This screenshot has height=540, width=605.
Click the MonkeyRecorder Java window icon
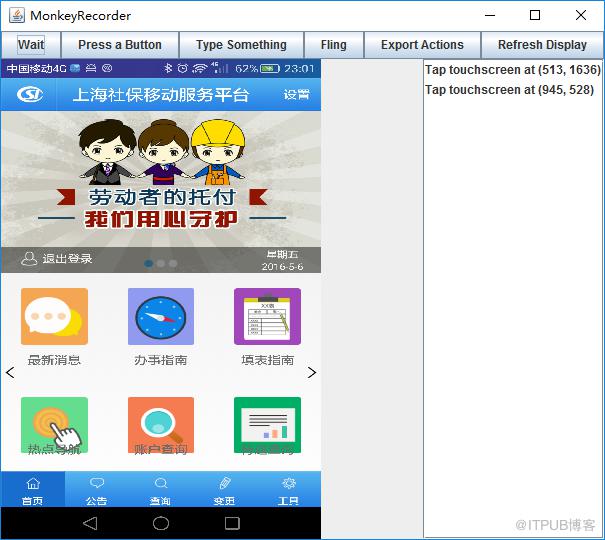click(17, 15)
